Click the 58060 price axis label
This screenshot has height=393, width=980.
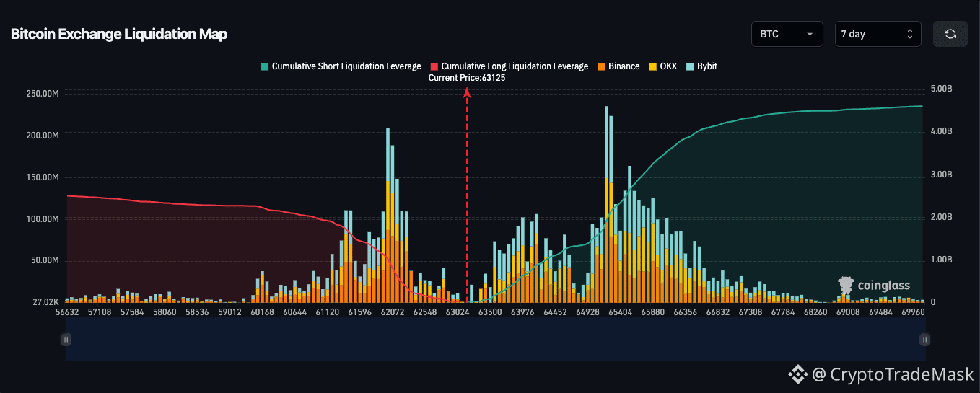pyautogui.click(x=165, y=312)
